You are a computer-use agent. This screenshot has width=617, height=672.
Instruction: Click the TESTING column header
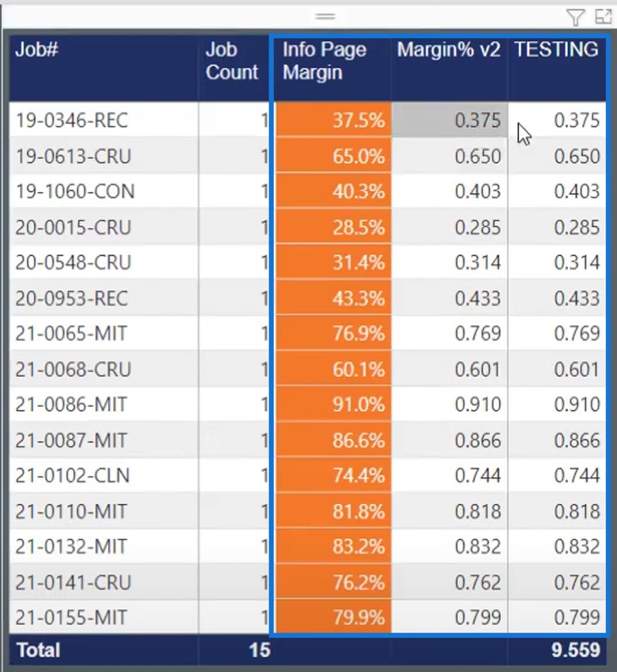coord(556,49)
